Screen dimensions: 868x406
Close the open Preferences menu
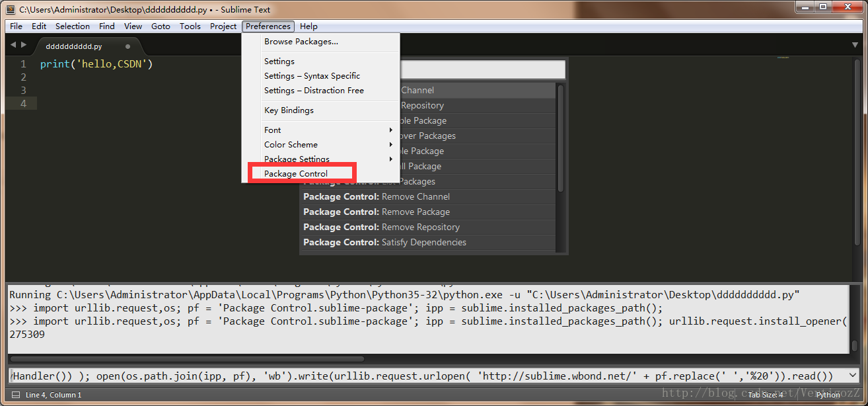[268, 26]
